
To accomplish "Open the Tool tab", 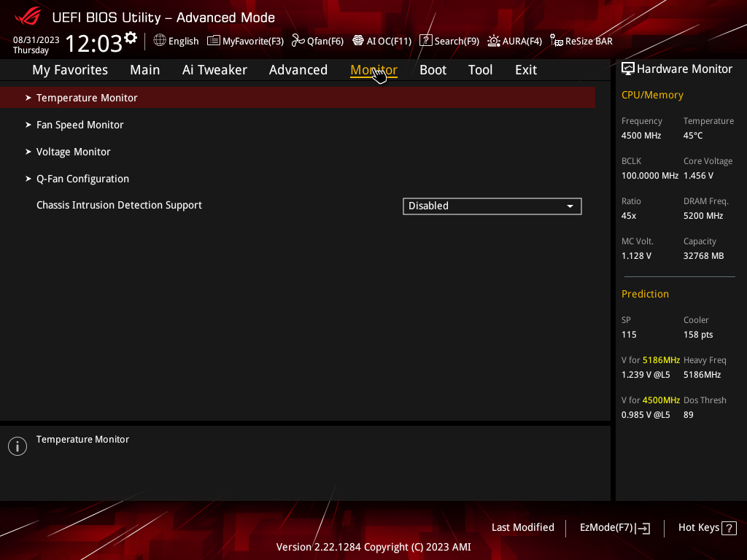I will pyautogui.click(x=480, y=70).
